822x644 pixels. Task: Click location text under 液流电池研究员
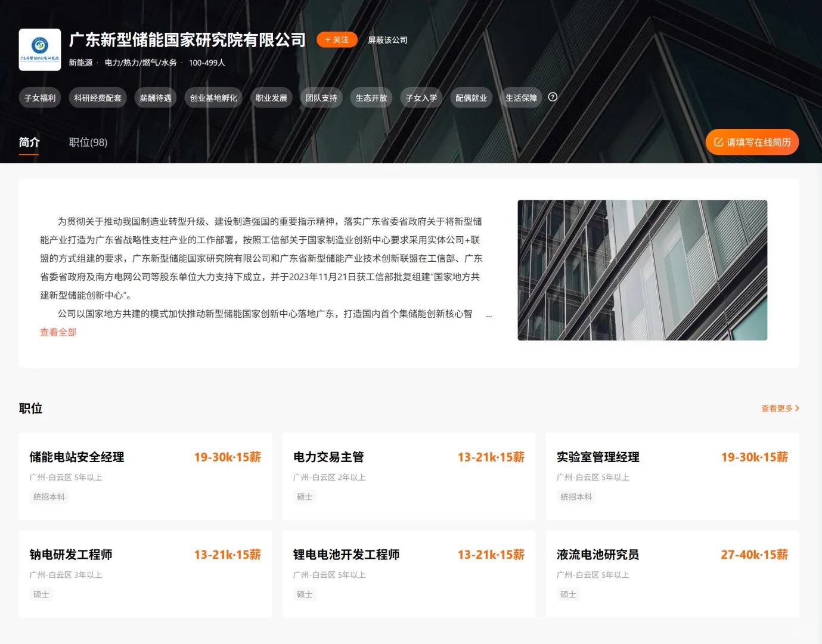click(593, 575)
